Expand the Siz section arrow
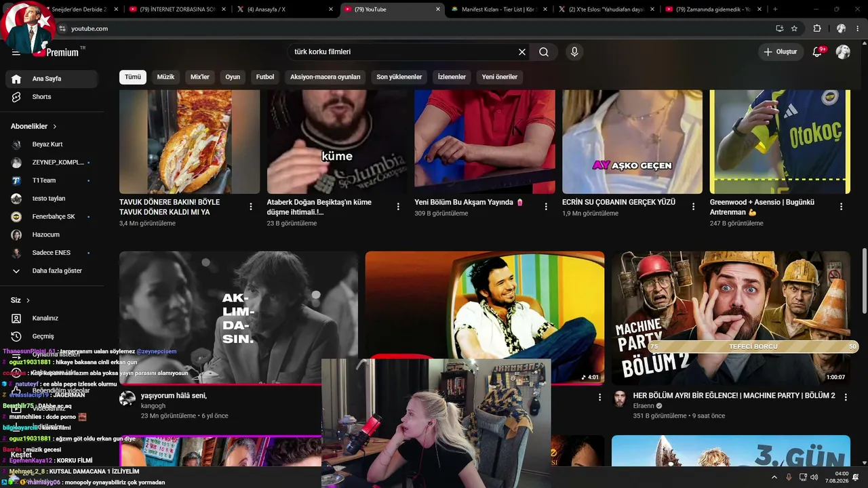 [28, 300]
